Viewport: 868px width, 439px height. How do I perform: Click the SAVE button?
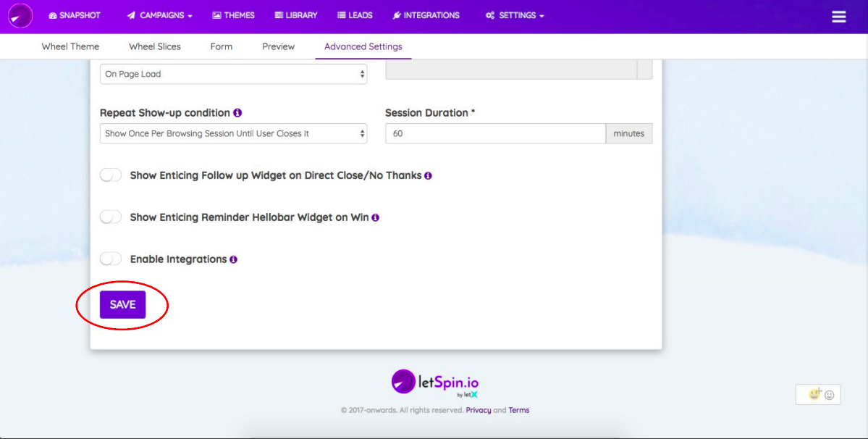(123, 304)
